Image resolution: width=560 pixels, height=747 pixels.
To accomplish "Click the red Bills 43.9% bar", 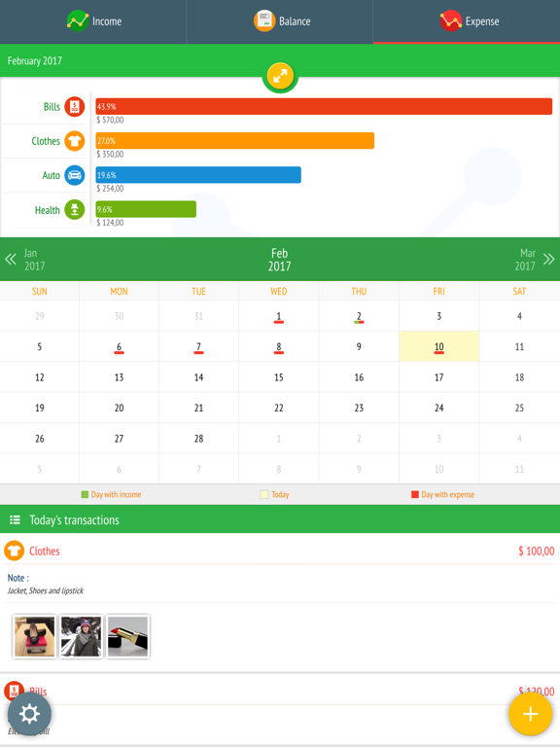I will click(324, 107).
